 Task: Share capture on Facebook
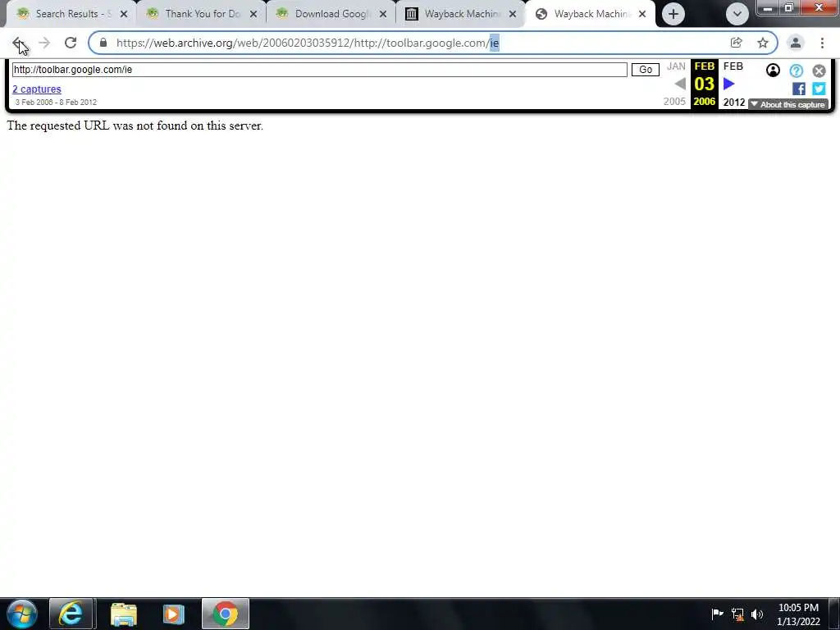(x=798, y=89)
